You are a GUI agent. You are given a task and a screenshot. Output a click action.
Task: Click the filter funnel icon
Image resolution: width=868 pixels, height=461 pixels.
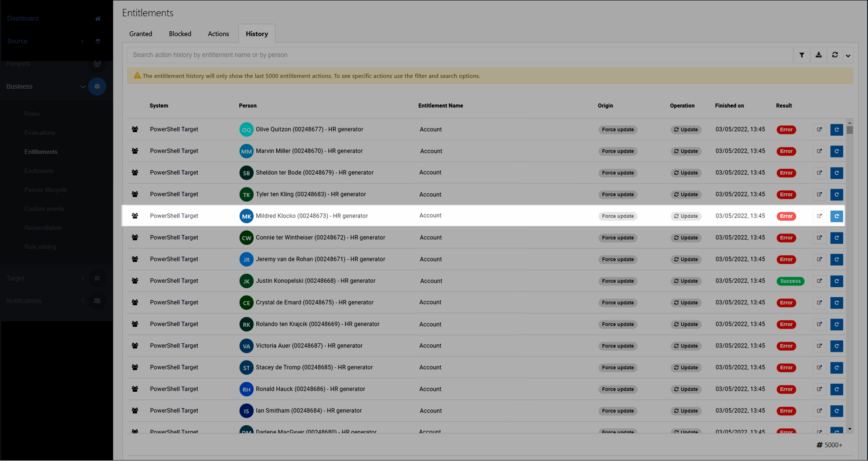(x=802, y=55)
